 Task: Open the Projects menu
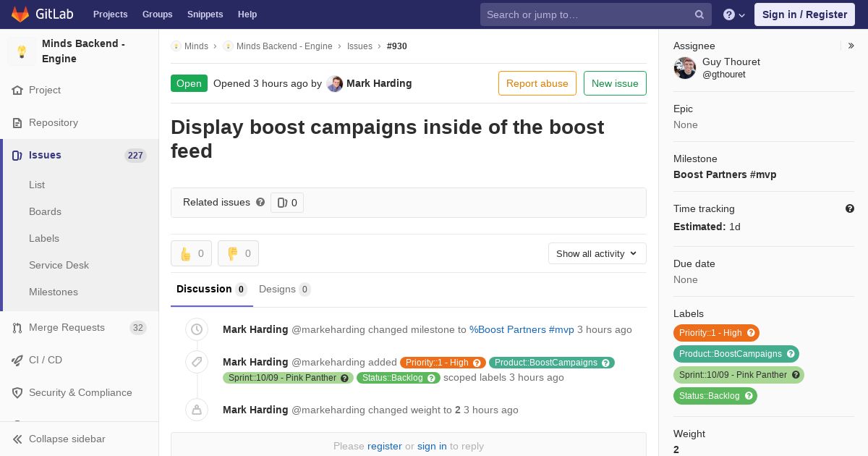point(111,14)
